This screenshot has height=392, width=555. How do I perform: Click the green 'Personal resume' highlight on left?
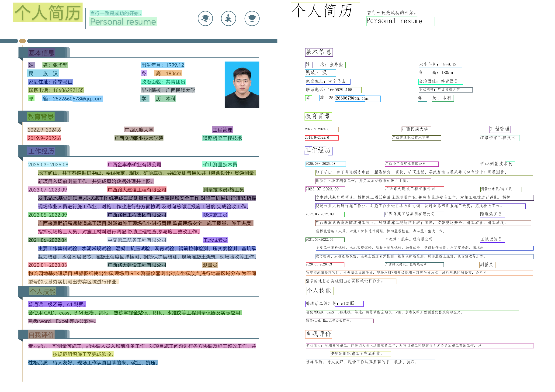pos(123,22)
